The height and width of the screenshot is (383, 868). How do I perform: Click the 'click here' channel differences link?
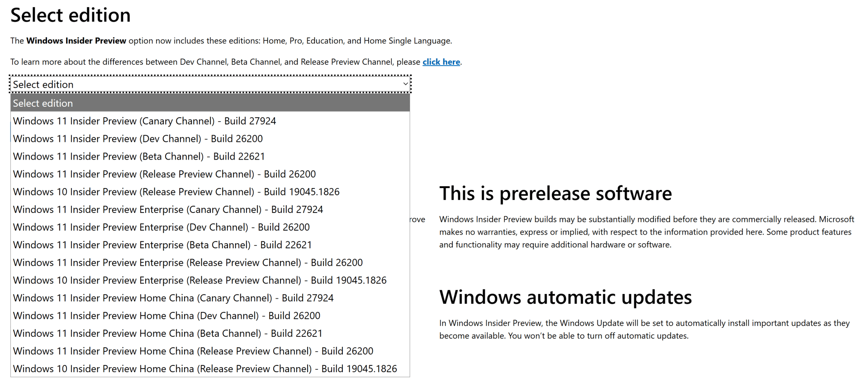pos(441,62)
